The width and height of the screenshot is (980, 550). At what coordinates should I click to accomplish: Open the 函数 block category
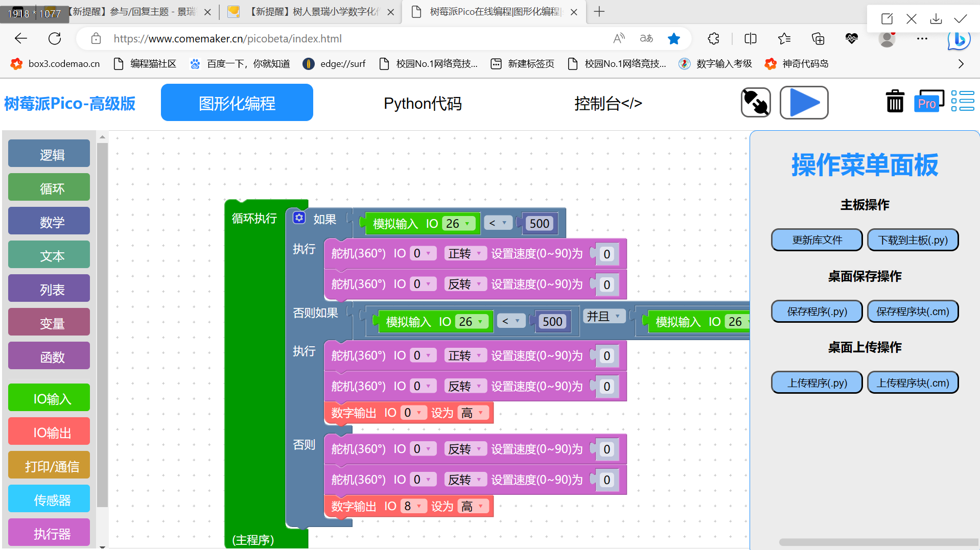click(49, 356)
